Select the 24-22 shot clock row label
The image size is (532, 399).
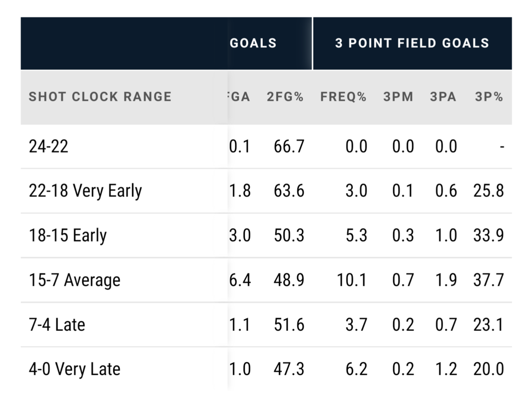pyautogui.click(x=48, y=146)
